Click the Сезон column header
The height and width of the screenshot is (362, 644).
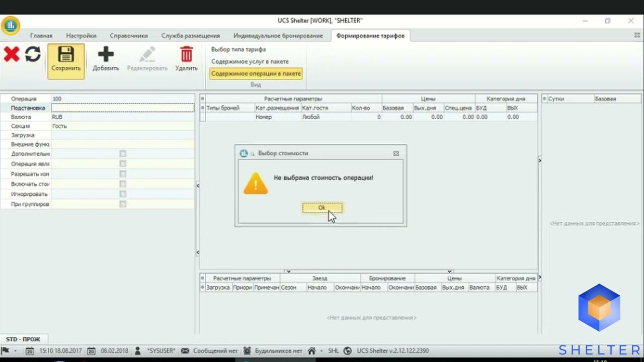[x=293, y=287]
